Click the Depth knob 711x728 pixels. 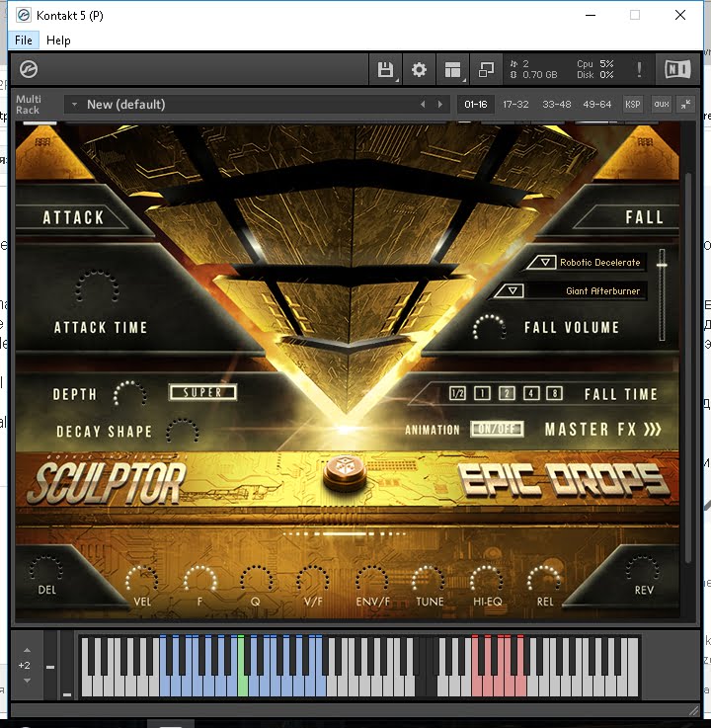click(x=130, y=394)
